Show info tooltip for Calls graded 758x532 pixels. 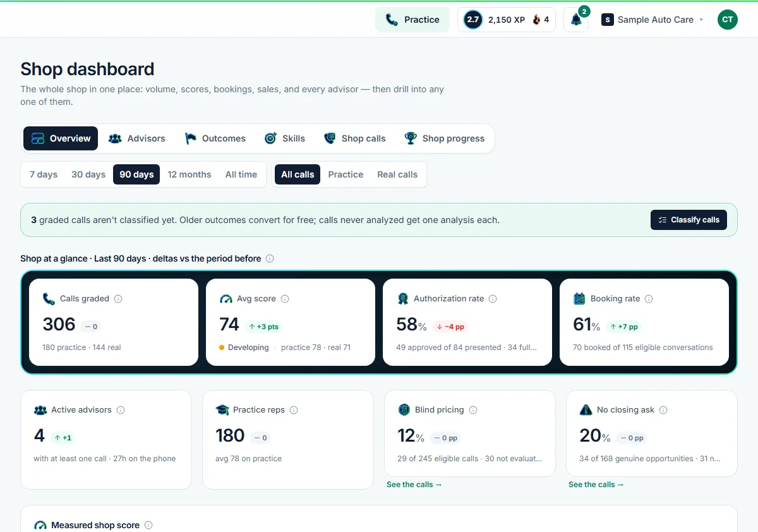tap(118, 299)
